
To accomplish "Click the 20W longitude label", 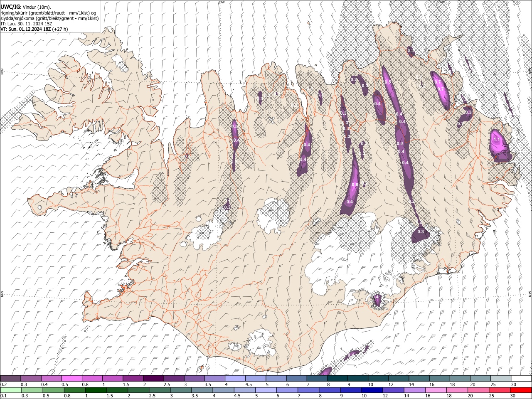I will (x=221, y=2).
